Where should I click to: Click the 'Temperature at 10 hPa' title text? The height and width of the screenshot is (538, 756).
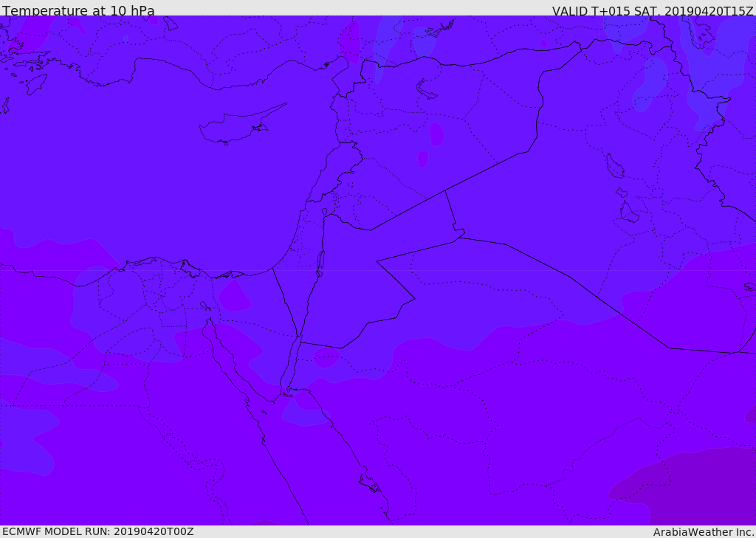(x=78, y=10)
